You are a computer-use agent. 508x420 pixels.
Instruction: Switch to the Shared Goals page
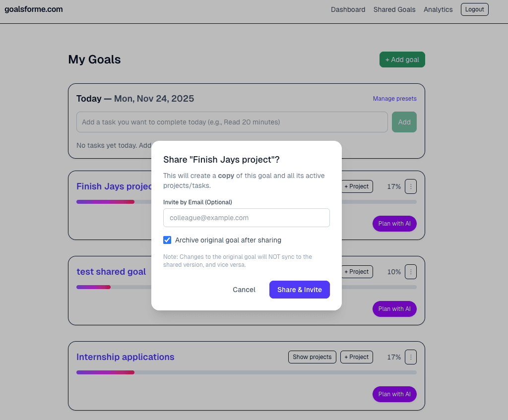pyautogui.click(x=394, y=9)
